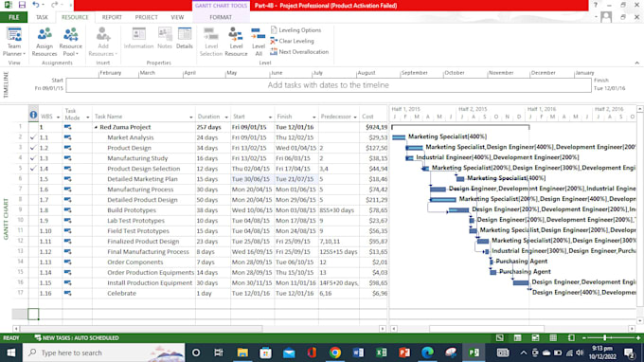Select the Build Prototypes task name cell
The image size is (644, 362).
click(x=144, y=210)
